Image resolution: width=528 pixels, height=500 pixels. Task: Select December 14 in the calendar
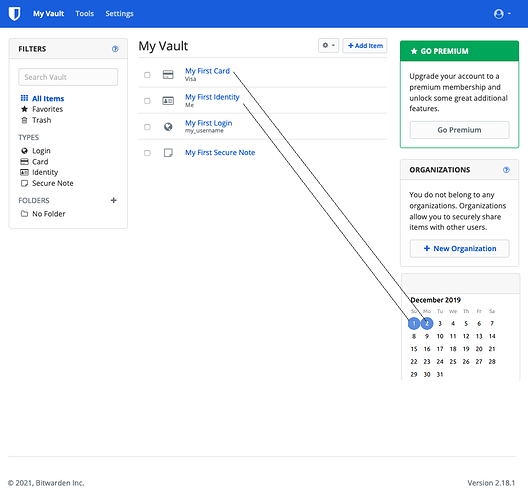[492, 336]
